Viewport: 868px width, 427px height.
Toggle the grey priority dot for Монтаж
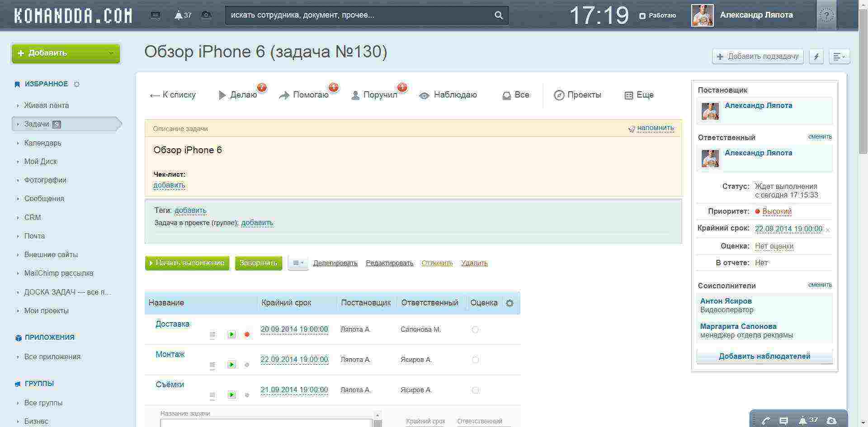[247, 365]
